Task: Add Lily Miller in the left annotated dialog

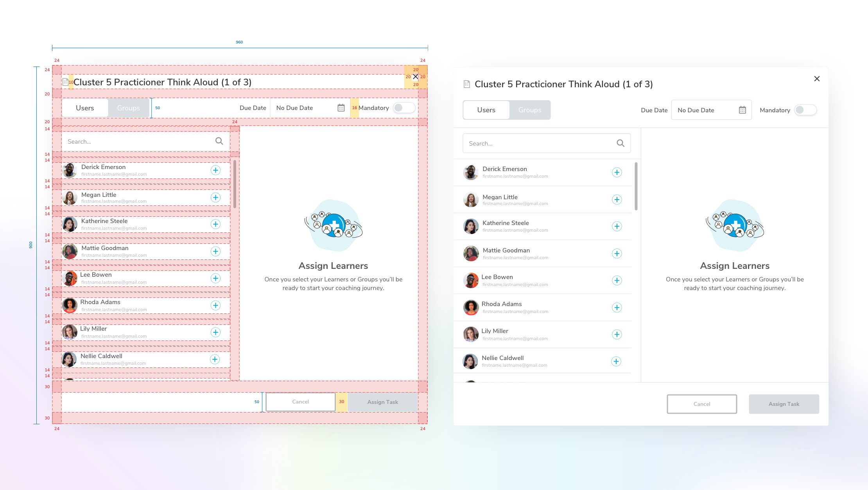Action: [x=215, y=332]
